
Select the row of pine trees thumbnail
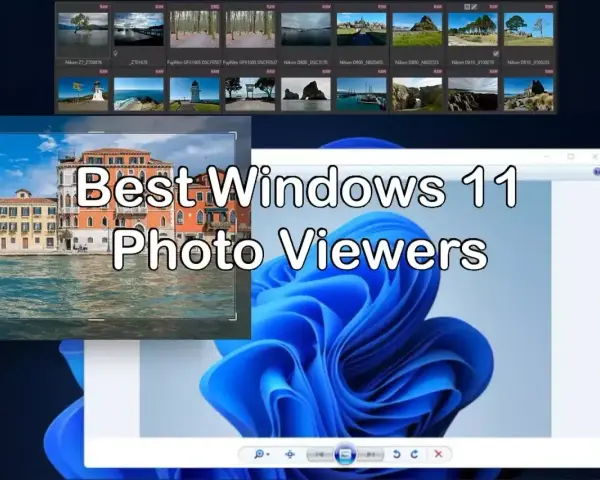pyautogui.click(x=473, y=29)
